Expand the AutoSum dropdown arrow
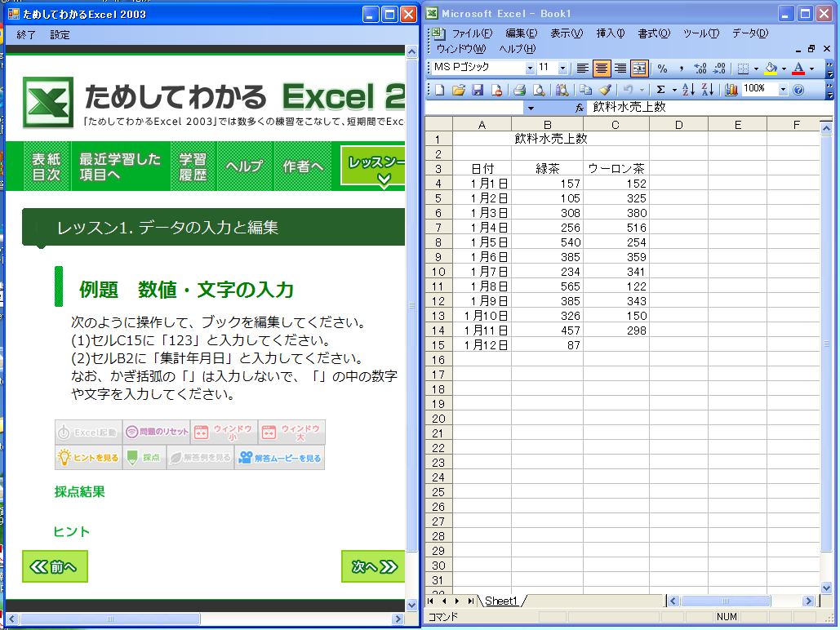840x630 pixels. [x=674, y=90]
